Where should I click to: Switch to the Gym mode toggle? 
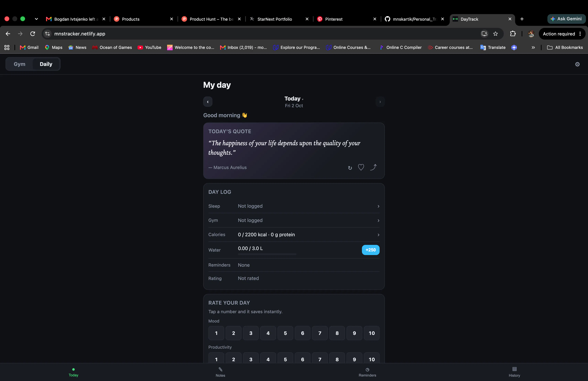pos(20,64)
